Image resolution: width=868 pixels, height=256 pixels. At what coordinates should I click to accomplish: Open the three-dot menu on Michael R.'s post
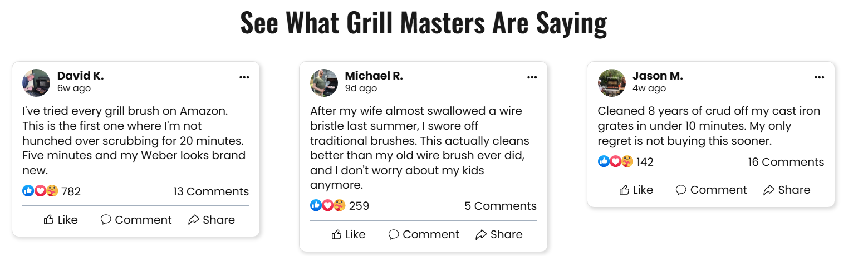pyautogui.click(x=532, y=77)
